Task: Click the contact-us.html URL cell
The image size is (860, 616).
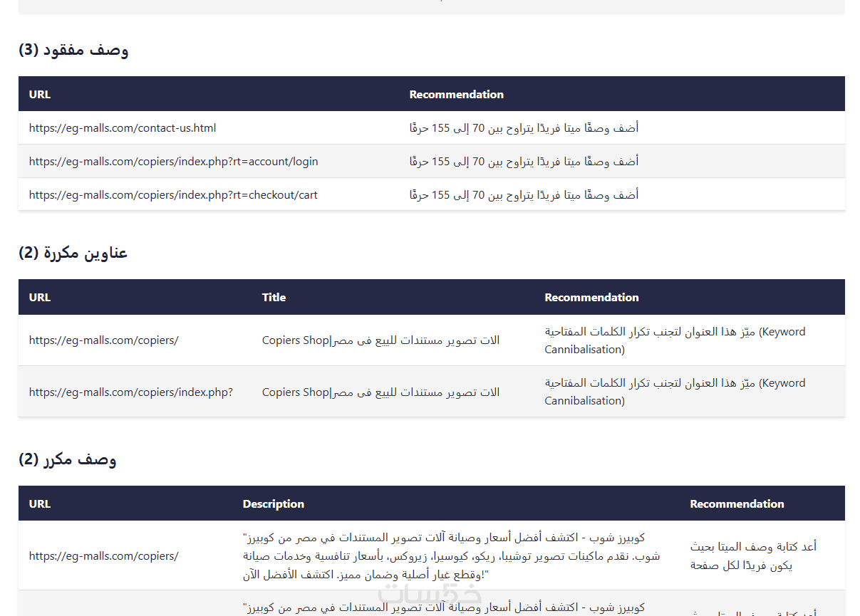Action: point(123,128)
